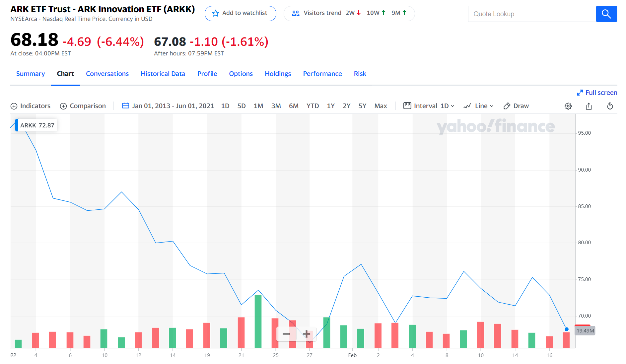The height and width of the screenshot is (364, 626).
Task: Reset the chart with the reset icon
Action: coord(610,106)
